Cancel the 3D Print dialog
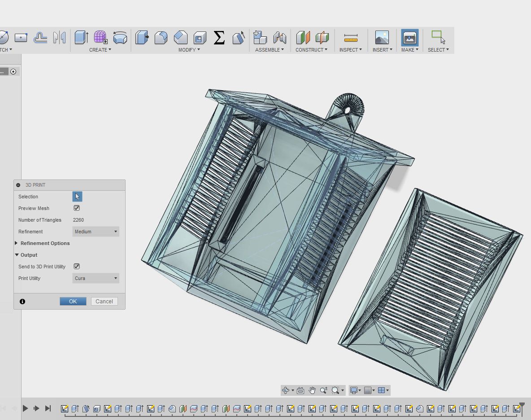The width and height of the screenshot is (531, 420). (104, 302)
